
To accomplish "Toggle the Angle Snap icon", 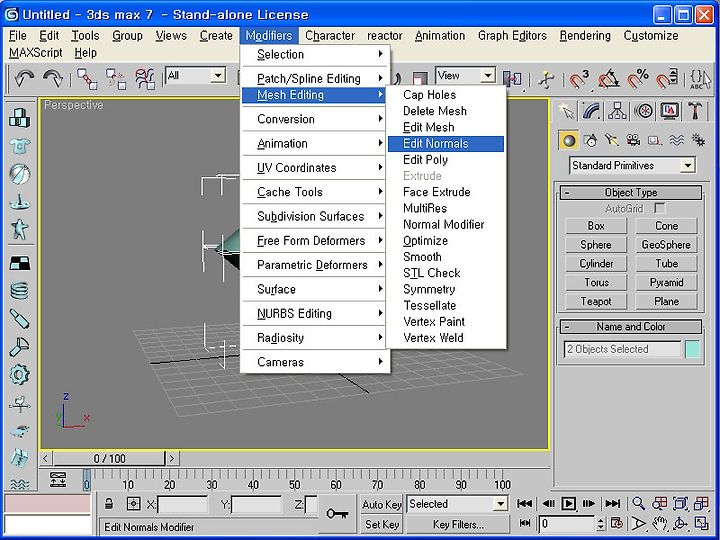I will [608, 79].
